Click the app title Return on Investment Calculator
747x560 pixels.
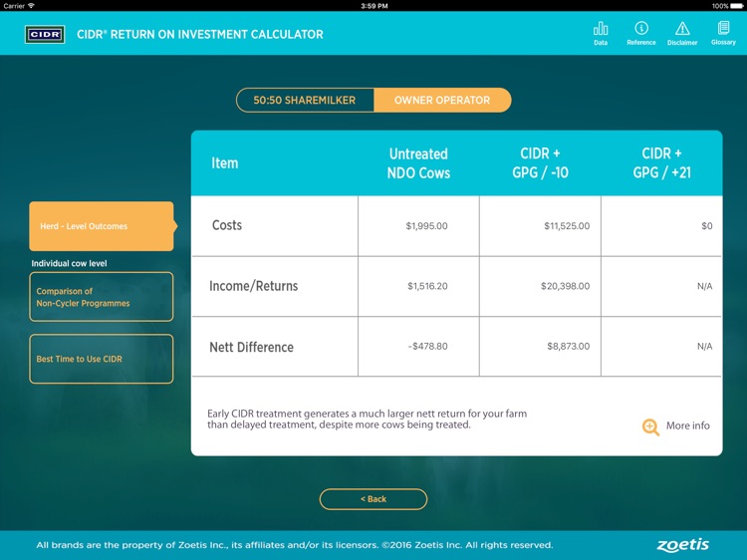[200, 34]
